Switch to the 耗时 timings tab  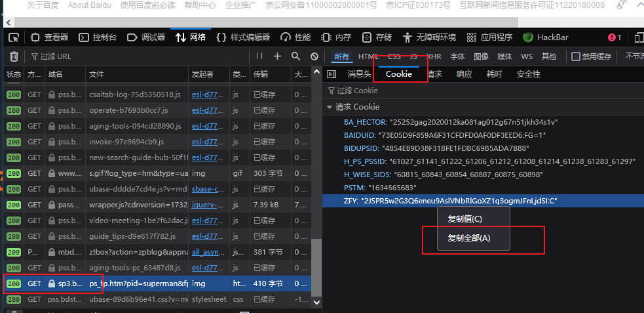point(494,74)
